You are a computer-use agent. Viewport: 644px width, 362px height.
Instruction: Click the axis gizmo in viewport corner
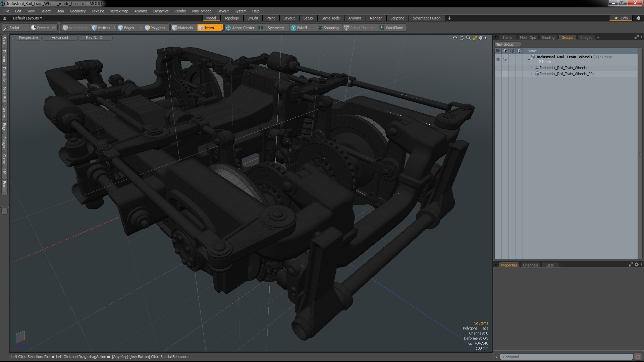20,340
